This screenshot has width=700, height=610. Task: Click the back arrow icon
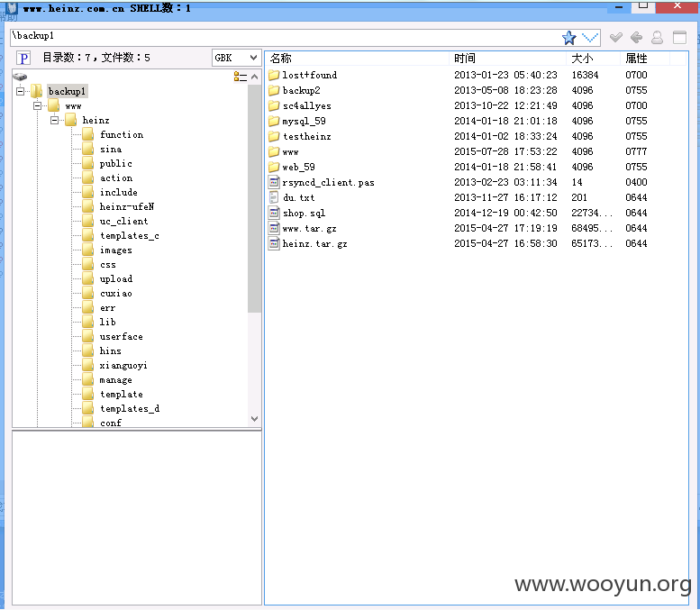(x=637, y=38)
